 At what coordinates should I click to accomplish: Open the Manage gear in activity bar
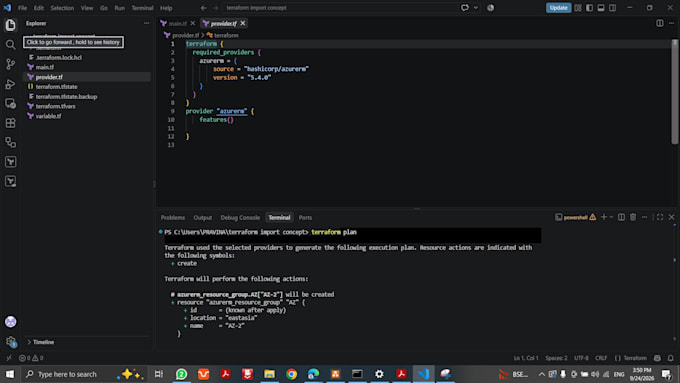tap(10, 342)
